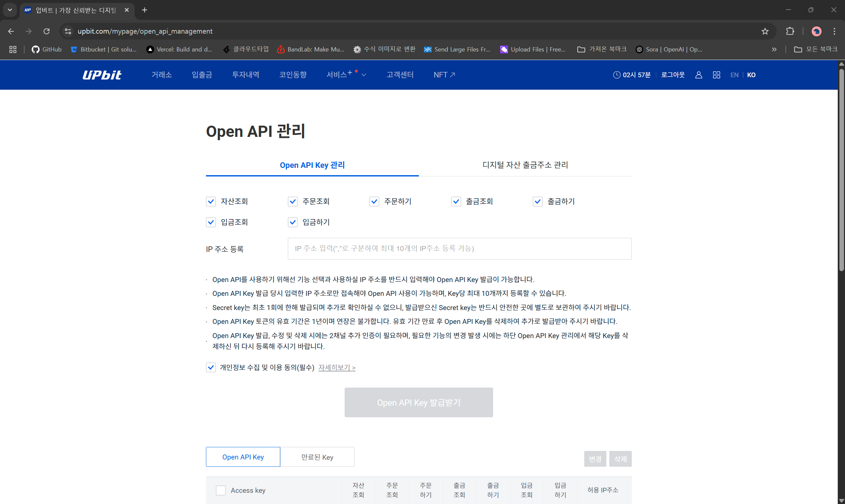Open the Bitbucket bookmark
Screen dimensions: 845x504
click(x=104, y=49)
